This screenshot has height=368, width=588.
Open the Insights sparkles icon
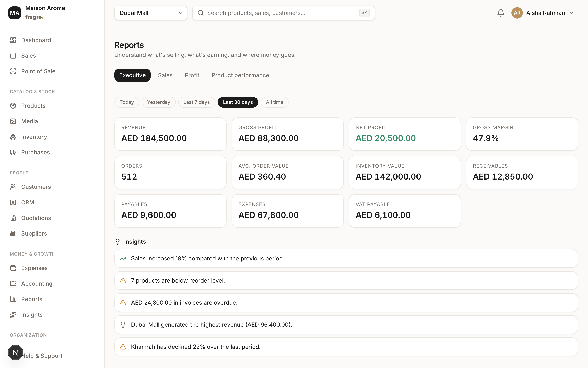(13, 315)
